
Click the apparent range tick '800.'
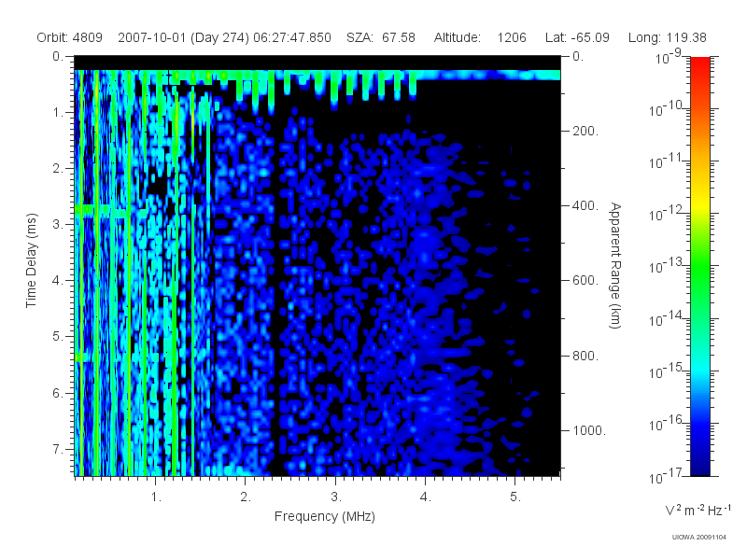click(585, 356)
